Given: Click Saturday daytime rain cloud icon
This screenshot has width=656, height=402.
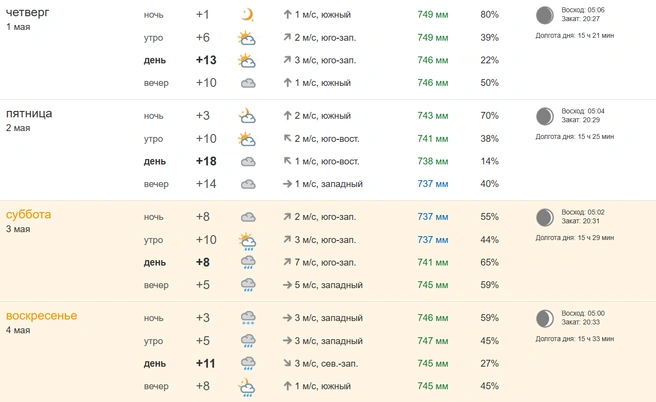Looking at the screenshot, I should (x=247, y=262).
